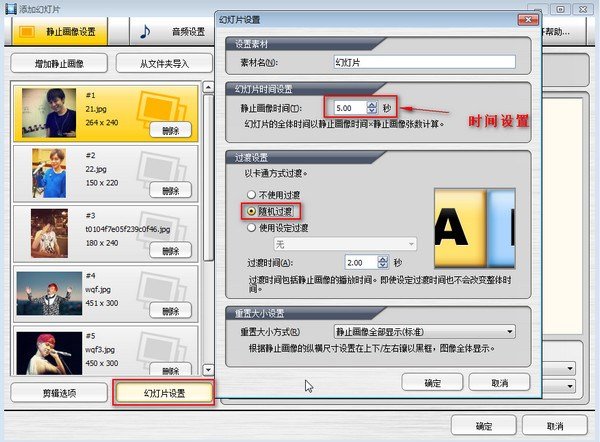The width and height of the screenshot is (600, 442).
Task: Click dimension text 451 x 300
Action: (102, 303)
